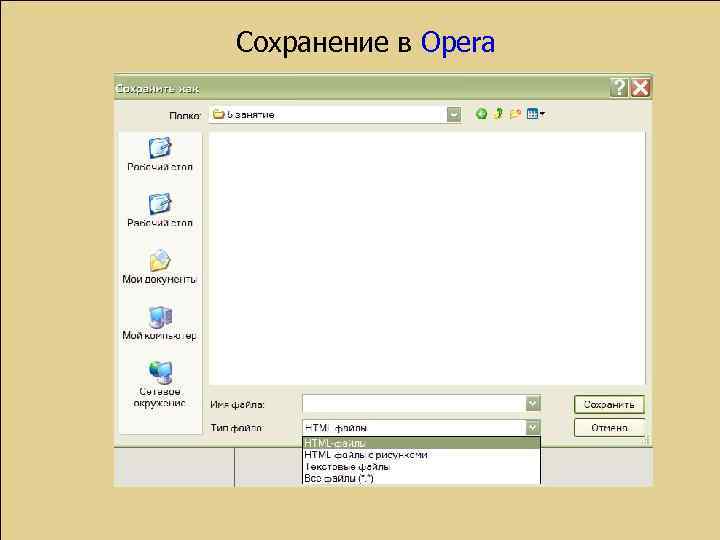Open the views menu icon
Screen dimensions: 720x540
pyautogui.click(x=535, y=114)
